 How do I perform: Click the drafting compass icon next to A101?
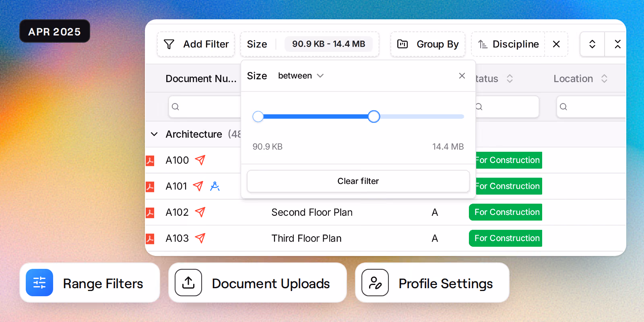pos(215,186)
